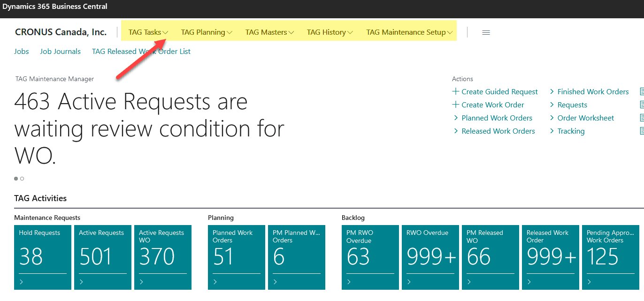This screenshot has height=301, width=644.
Task: Go to Job Journals
Action: pyautogui.click(x=60, y=52)
